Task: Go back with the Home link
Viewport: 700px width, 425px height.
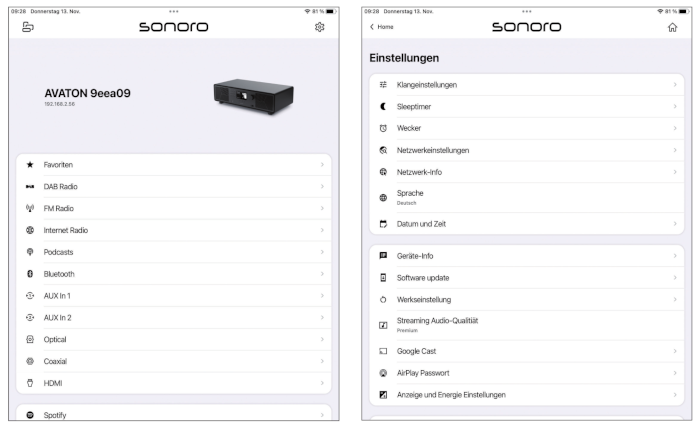Action: click(x=382, y=27)
